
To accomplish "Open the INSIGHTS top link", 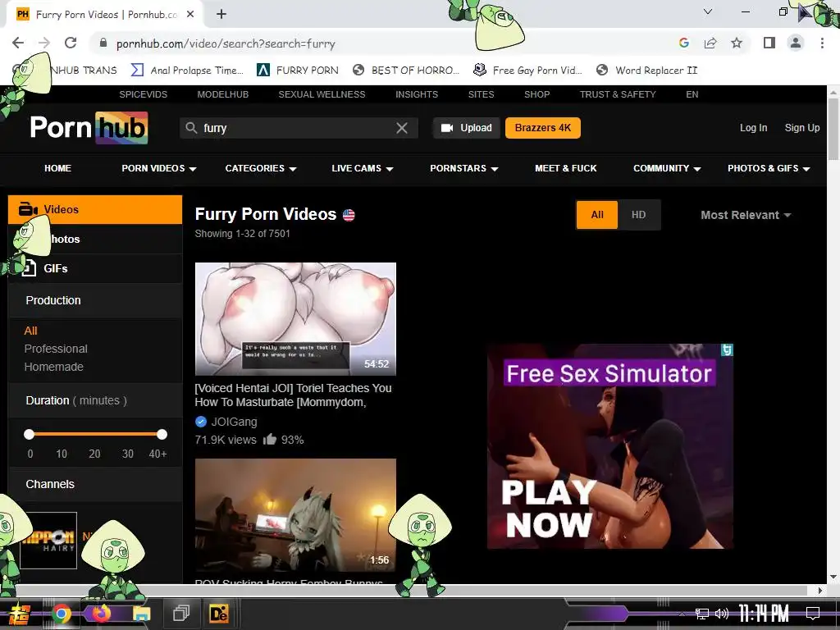I will tap(417, 94).
